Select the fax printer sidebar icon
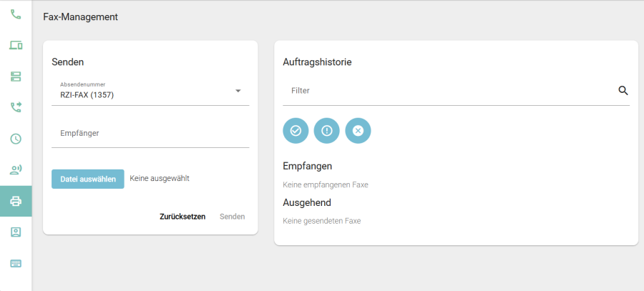644x291 pixels. [x=16, y=201]
